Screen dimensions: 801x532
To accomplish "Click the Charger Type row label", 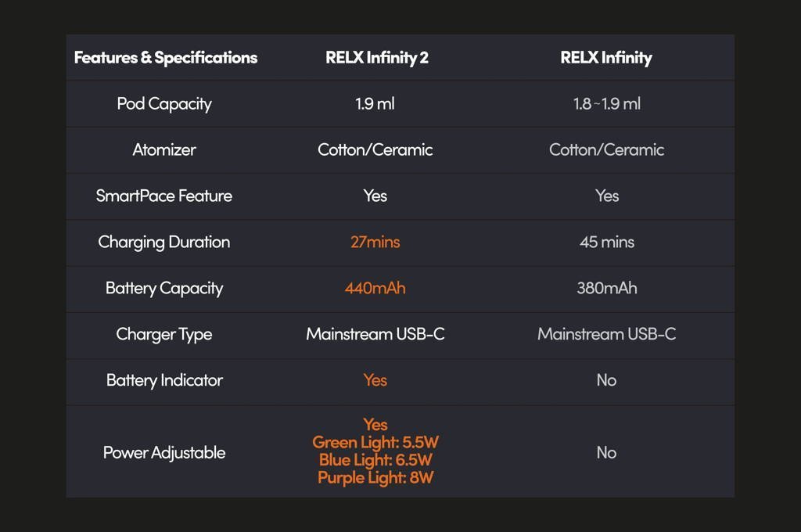I will click(164, 335).
